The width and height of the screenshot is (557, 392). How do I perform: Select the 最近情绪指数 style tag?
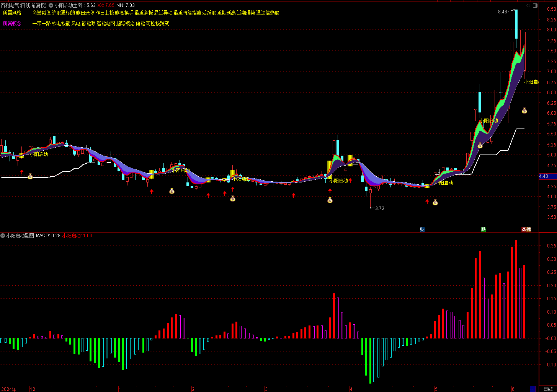coord(187,13)
